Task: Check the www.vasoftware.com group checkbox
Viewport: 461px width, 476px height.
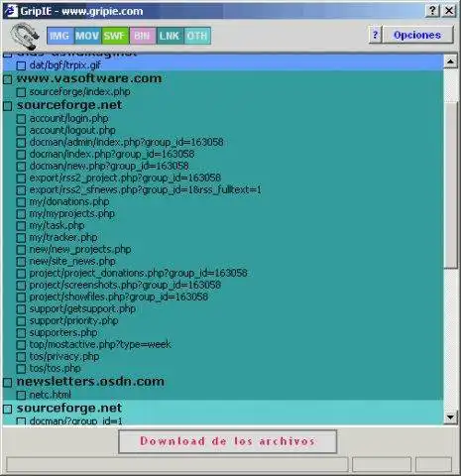Action: click(x=8, y=79)
